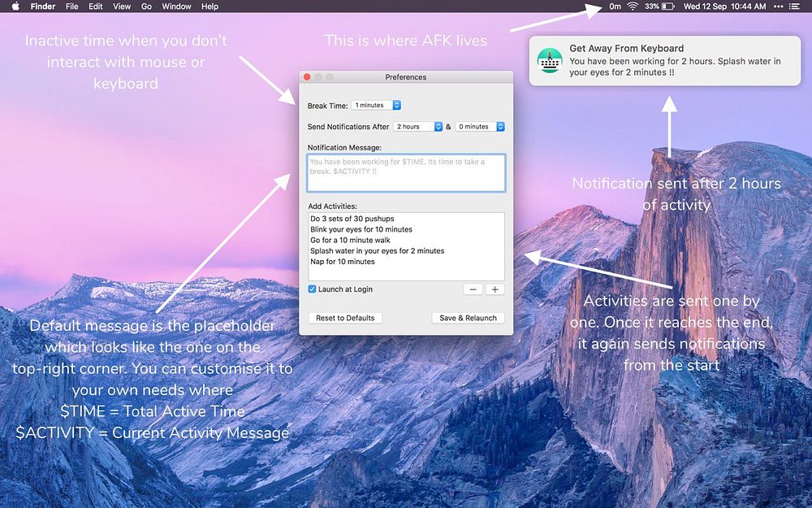Screen dimensions: 812x508
Task: Open the View menu
Action: (122, 7)
